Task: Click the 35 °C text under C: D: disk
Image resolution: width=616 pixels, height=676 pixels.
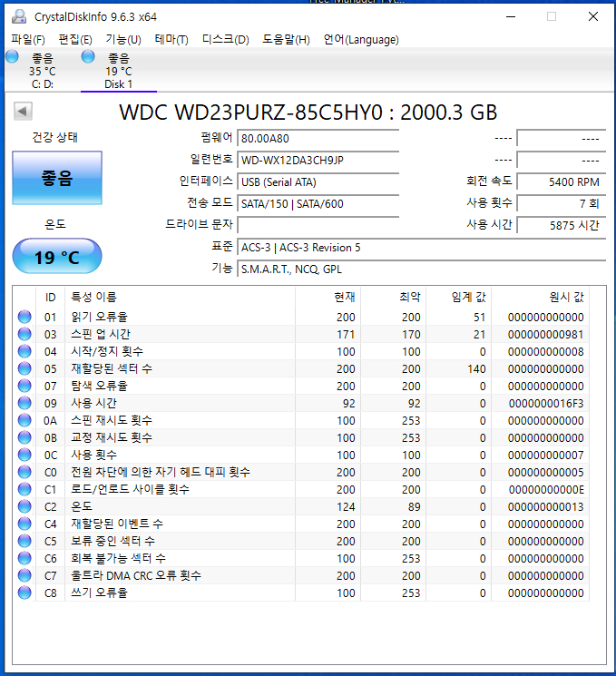Action: [x=43, y=71]
